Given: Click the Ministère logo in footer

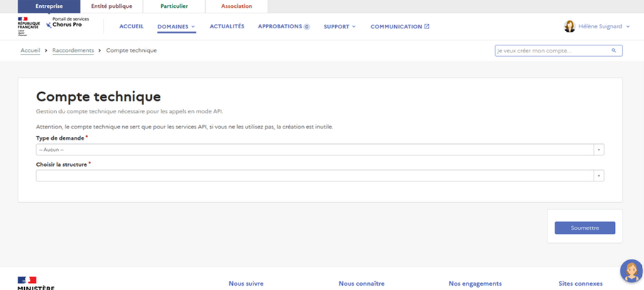Looking at the screenshot, I should click(x=36, y=283).
